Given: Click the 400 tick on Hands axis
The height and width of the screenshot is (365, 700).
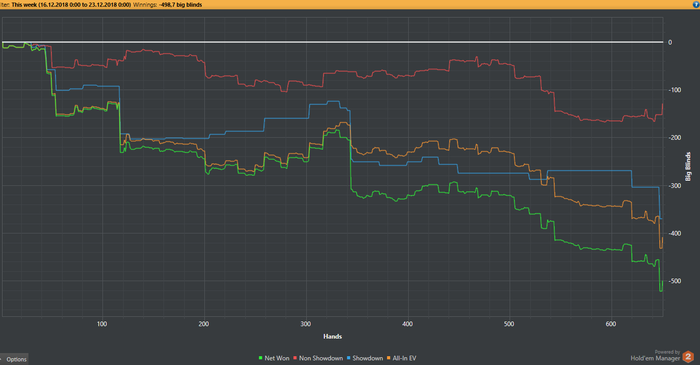Looking at the screenshot, I should point(407,324).
